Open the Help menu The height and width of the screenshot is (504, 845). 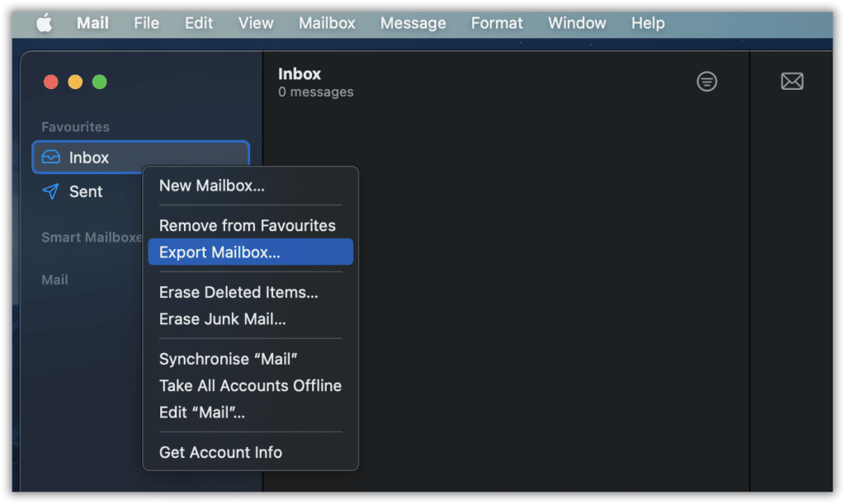(647, 23)
